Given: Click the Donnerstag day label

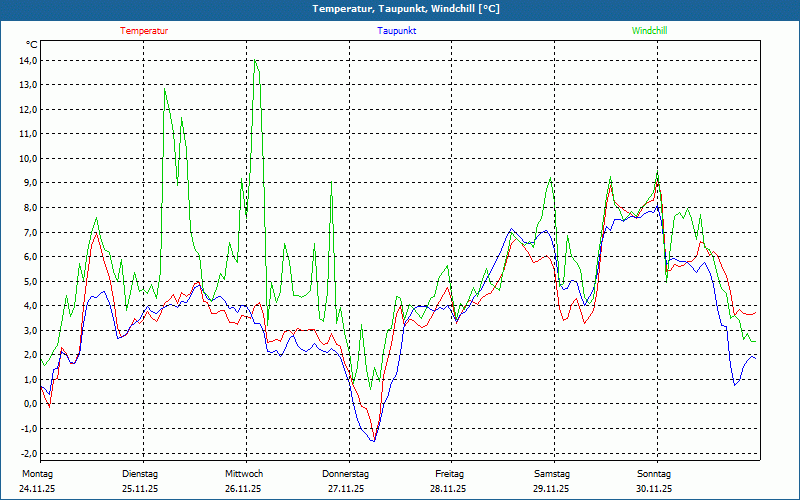Looking at the screenshot, I should [346, 474].
